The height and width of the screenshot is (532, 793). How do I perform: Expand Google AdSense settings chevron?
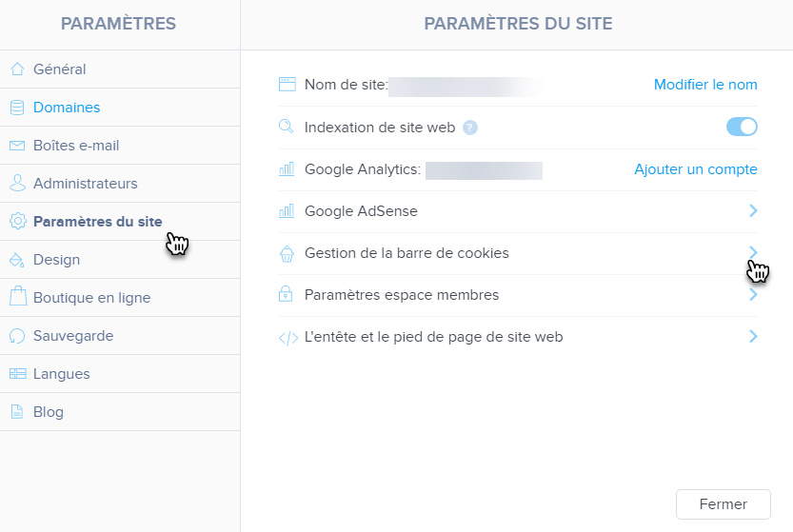(753, 210)
